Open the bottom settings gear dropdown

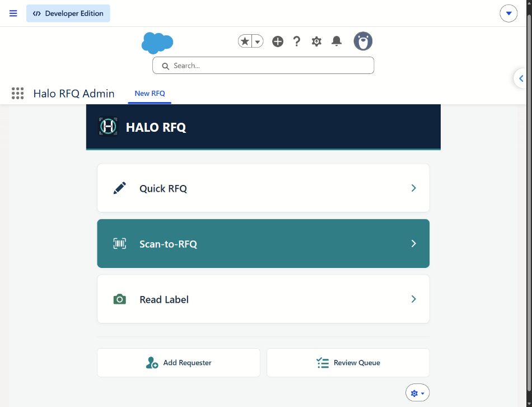pos(417,393)
